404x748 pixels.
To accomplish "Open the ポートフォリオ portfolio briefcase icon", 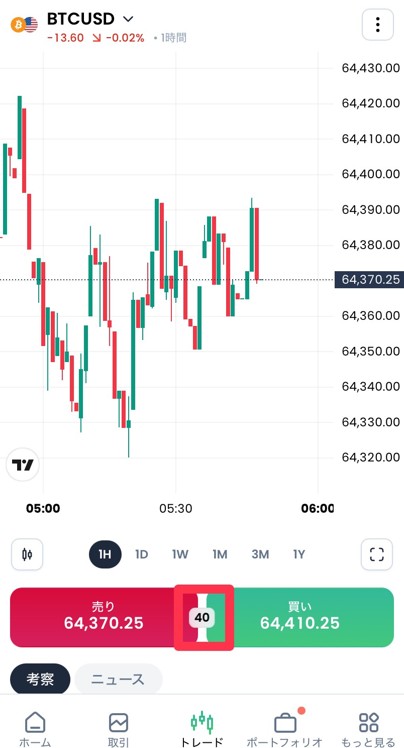I will pos(285,723).
